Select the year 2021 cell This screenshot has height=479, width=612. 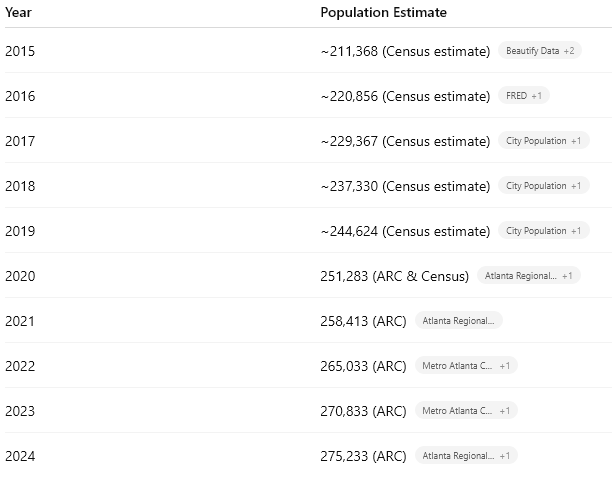(x=20, y=321)
